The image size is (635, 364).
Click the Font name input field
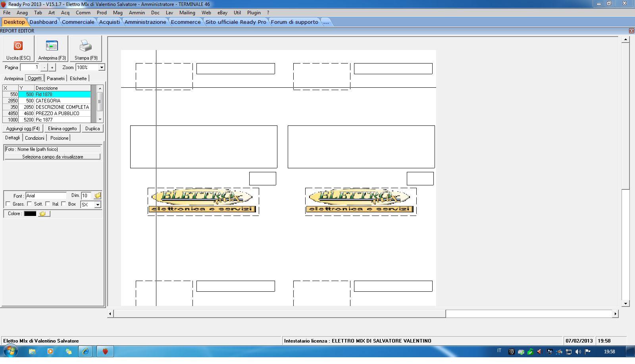pos(46,196)
